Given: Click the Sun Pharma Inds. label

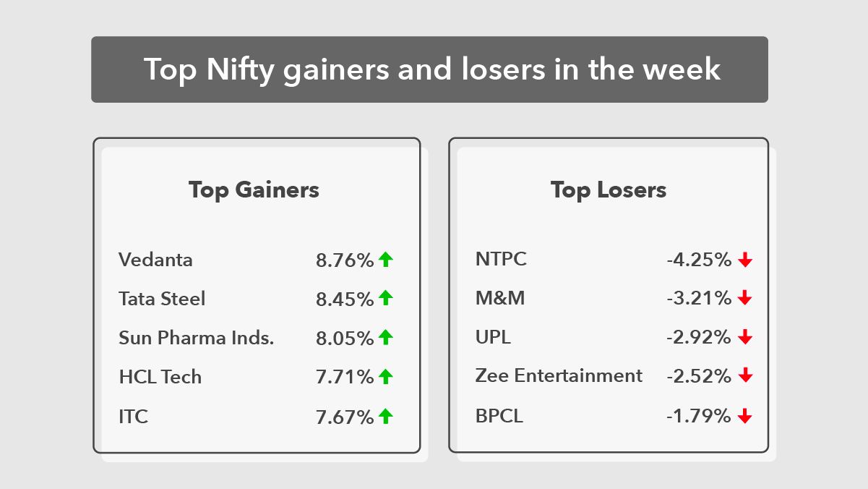Looking at the screenshot, I should point(197,338).
